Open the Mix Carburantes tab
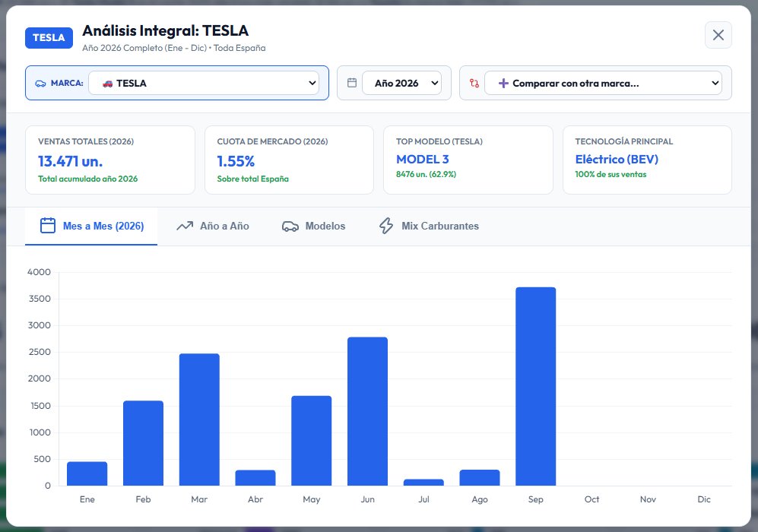Image resolution: width=758 pixels, height=532 pixels. coord(430,226)
